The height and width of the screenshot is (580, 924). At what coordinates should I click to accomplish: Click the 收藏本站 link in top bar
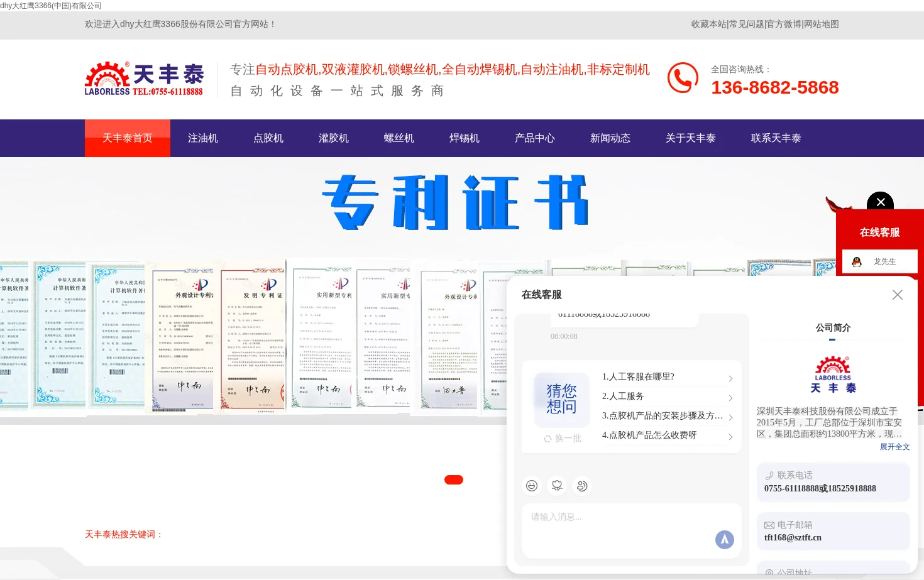[x=709, y=24]
